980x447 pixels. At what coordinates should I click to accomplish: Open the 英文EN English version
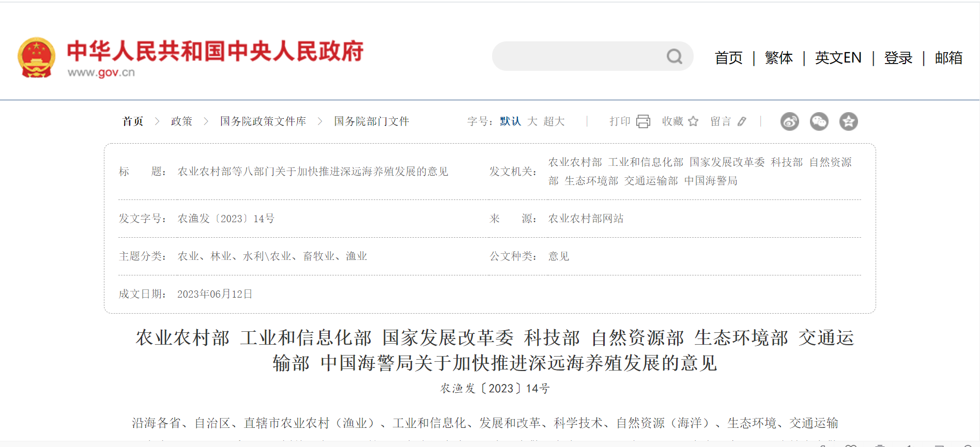(x=838, y=58)
